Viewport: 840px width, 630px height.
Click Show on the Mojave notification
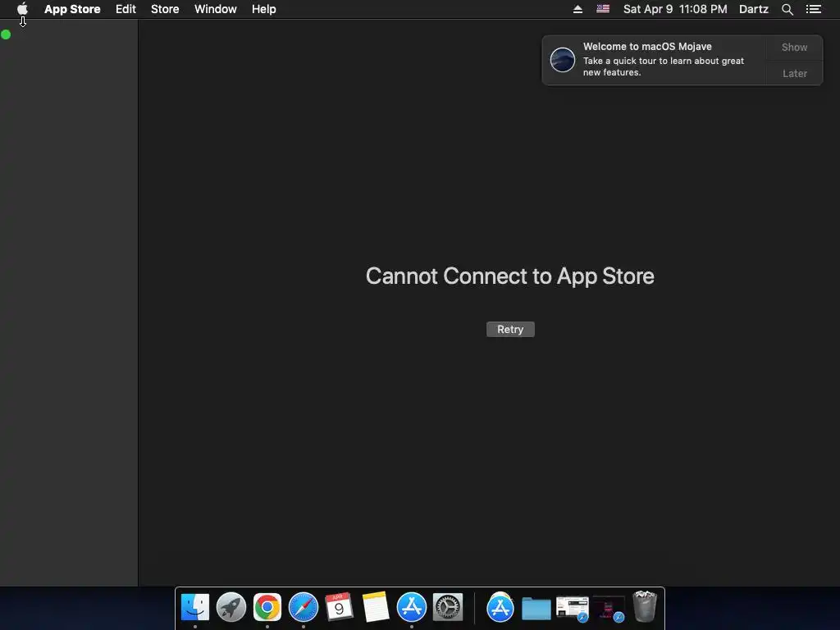(794, 47)
